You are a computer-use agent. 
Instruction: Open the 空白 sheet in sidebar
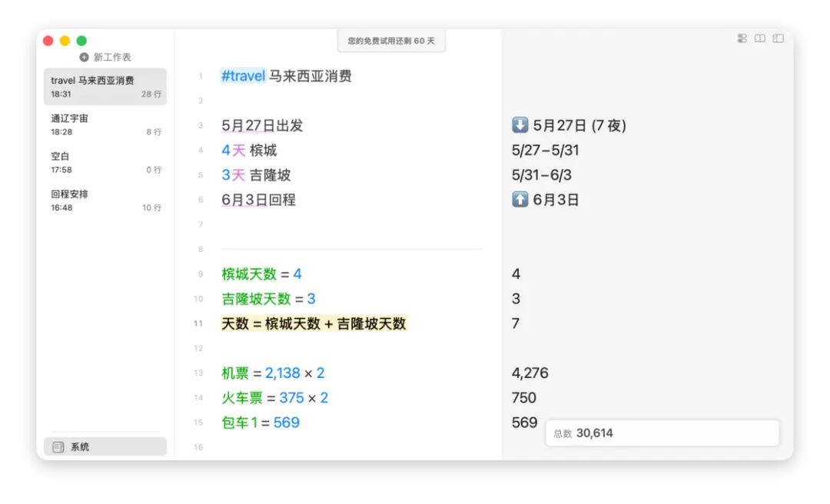105,163
